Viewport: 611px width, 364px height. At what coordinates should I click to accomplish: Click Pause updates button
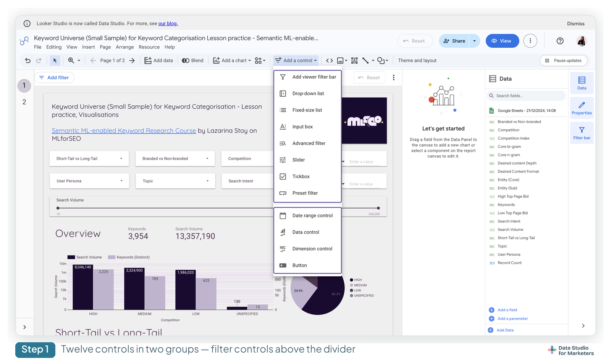pos(563,60)
